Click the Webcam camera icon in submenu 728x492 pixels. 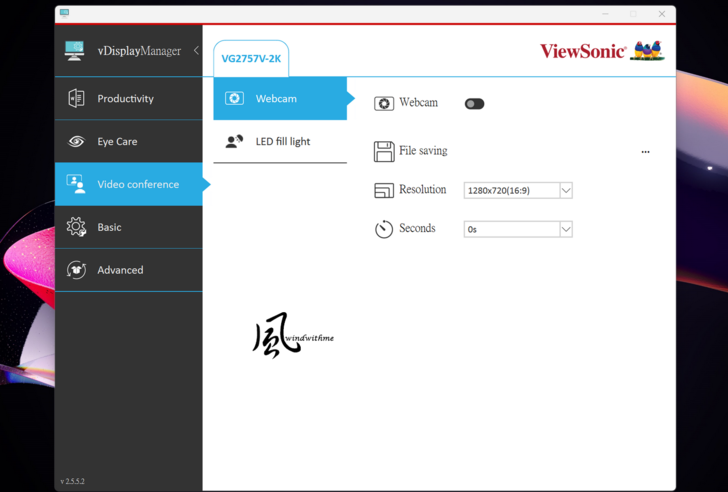[234, 98]
